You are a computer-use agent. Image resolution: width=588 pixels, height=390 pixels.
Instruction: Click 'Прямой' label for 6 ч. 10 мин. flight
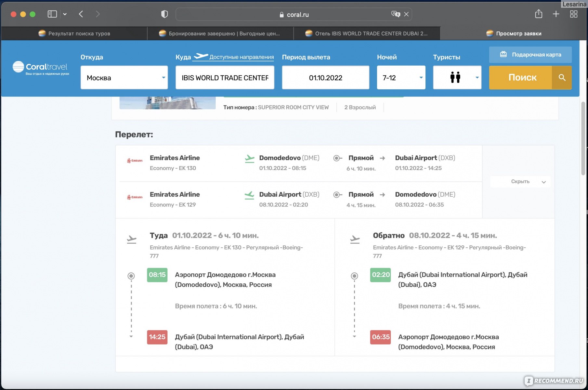point(361,158)
